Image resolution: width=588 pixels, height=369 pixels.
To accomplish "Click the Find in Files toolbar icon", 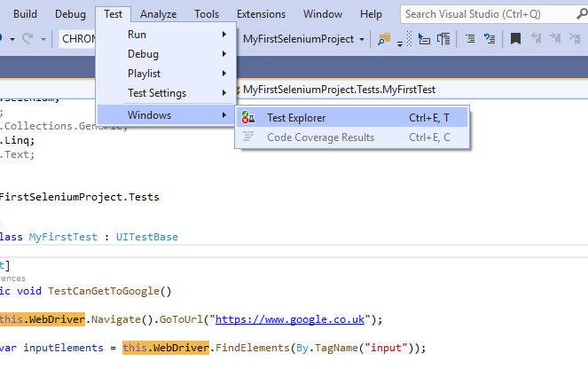I will (x=384, y=39).
